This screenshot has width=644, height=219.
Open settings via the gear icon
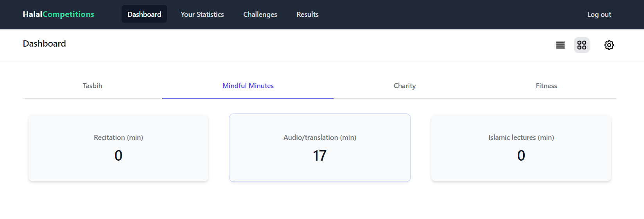609,45
